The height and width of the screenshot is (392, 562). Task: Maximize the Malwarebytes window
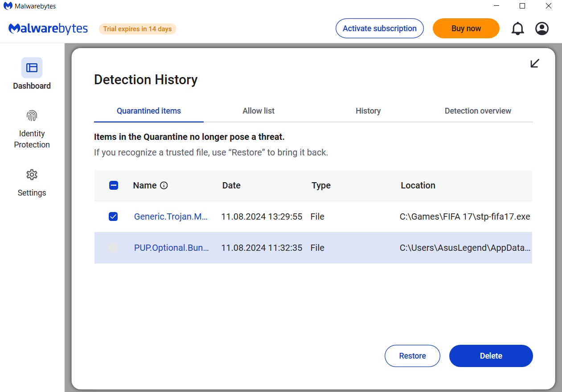(x=522, y=6)
